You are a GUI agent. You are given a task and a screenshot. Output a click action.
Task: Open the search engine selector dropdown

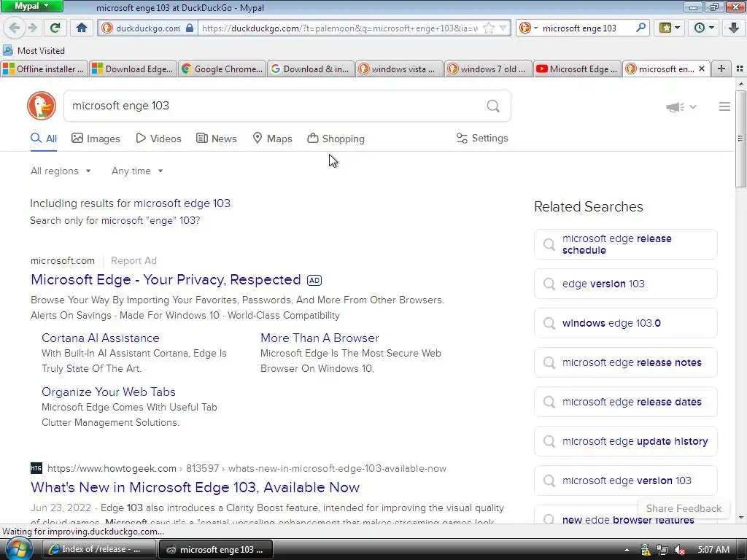528,28
